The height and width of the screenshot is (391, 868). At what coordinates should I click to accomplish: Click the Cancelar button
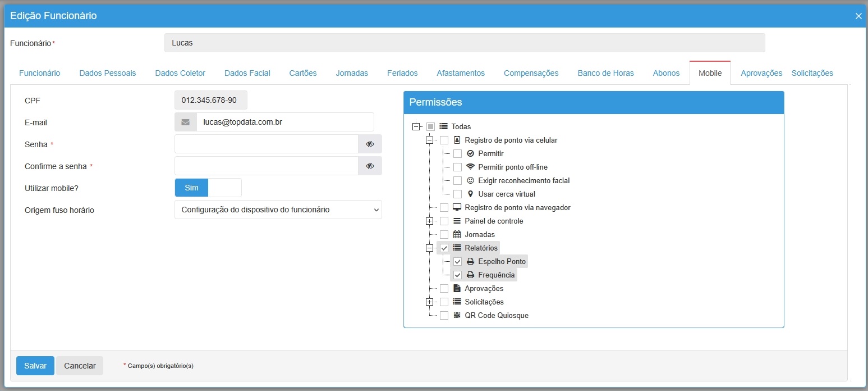tap(80, 366)
